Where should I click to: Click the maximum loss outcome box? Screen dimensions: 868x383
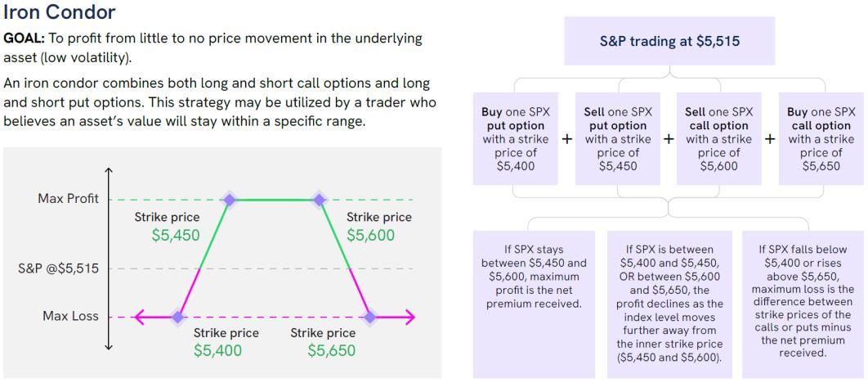coord(802,303)
